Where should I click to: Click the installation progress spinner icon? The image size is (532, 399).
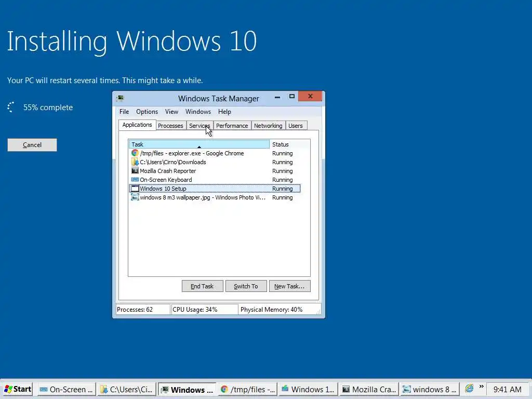pyautogui.click(x=11, y=107)
